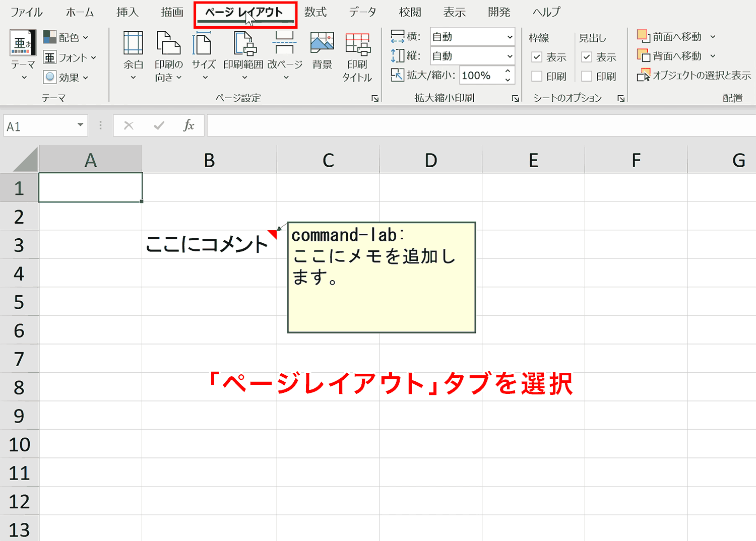Open the 拡大縮小印刷 dialog launcher
Viewport: 756px width, 541px height.
[x=515, y=98]
